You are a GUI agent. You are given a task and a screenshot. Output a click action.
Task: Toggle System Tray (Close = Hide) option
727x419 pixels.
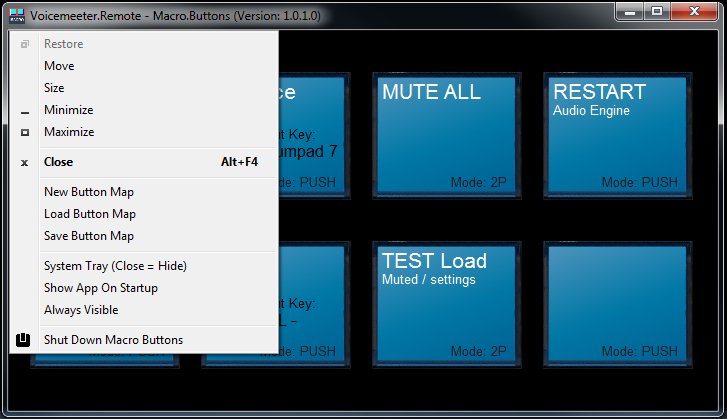click(x=144, y=266)
